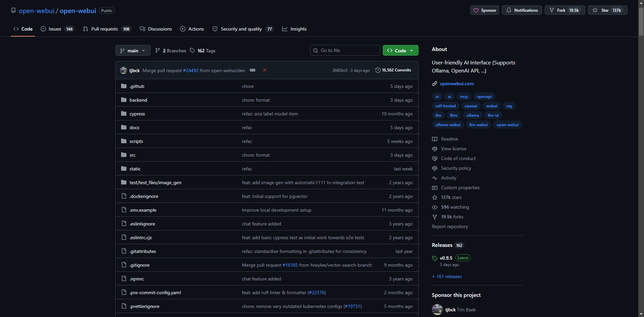Click the .eslintrc.cjs file icon
The height and width of the screenshot is (317, 644).
(x=124, y=237)
